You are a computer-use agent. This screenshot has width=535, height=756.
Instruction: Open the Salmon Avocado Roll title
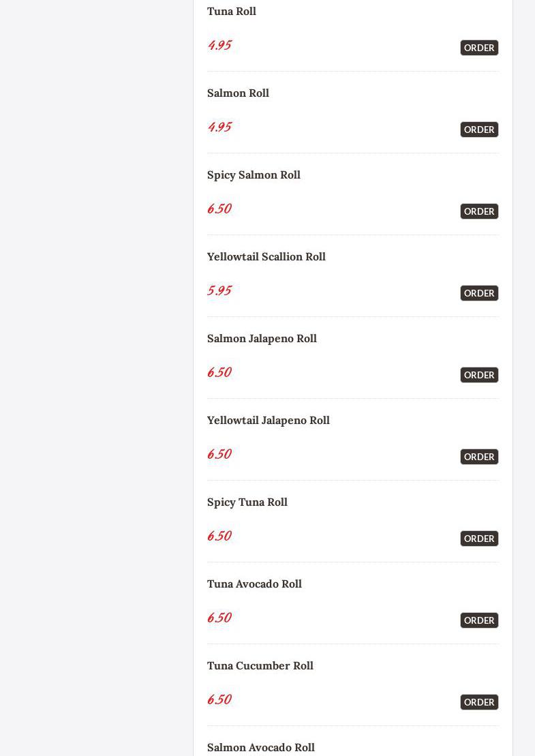pyautogui.click(x=261, y=747)
